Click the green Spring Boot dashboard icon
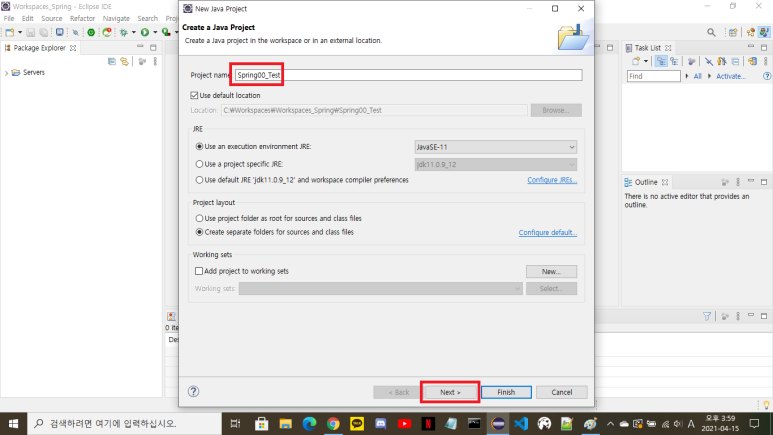 pyautogui.click(x=91, y=33)
